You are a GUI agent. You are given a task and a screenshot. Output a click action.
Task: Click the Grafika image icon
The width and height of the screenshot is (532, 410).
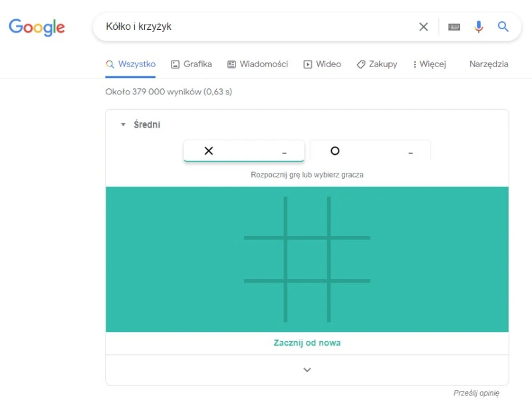click(x=176, y=64)
